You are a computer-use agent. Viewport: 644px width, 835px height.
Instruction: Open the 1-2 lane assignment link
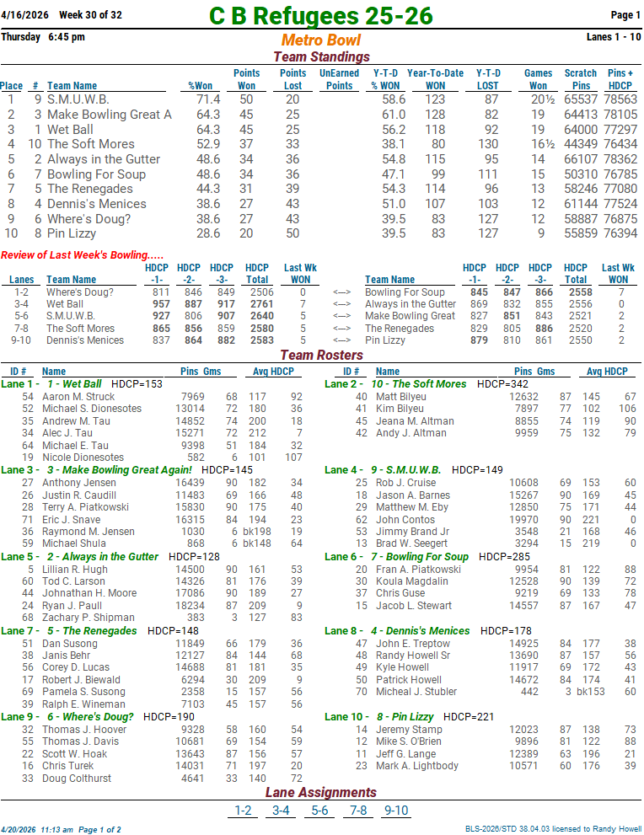[243, 810]
